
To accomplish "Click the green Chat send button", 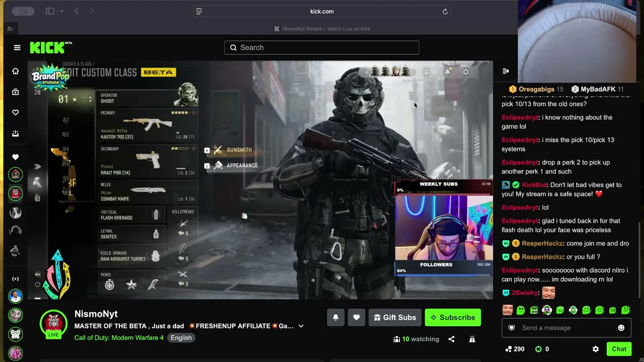I will pos(619,349).
